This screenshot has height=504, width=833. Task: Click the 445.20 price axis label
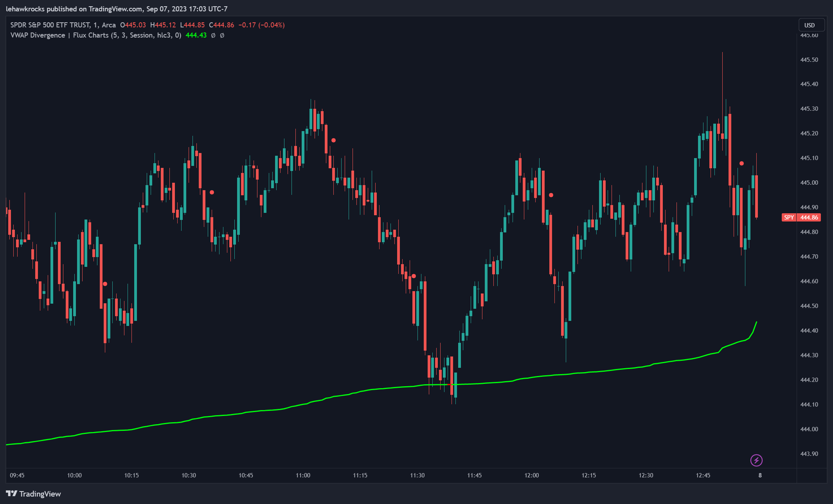[x=809, y=133]
